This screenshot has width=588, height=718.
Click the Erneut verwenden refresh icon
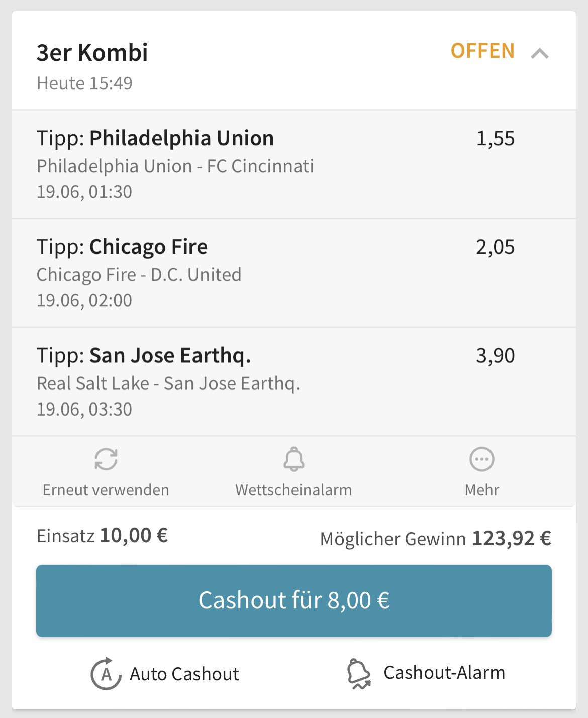106,459
